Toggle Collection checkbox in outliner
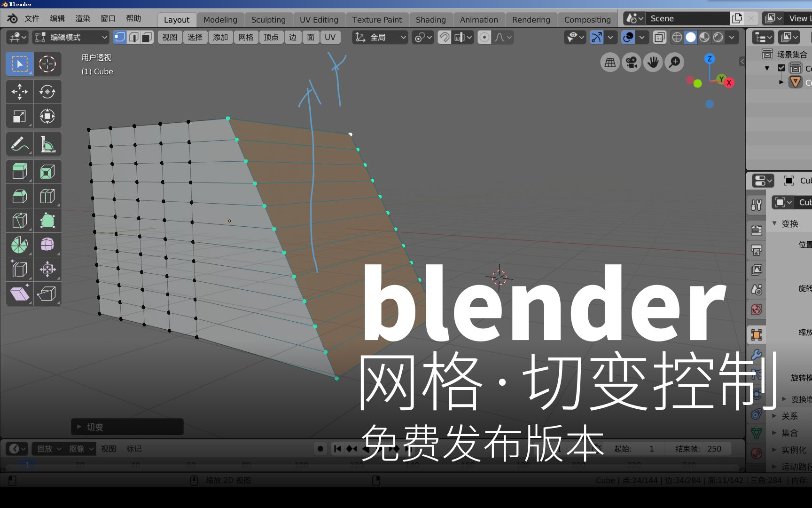This screenshot has height=508, width=812. click(781, 68)
